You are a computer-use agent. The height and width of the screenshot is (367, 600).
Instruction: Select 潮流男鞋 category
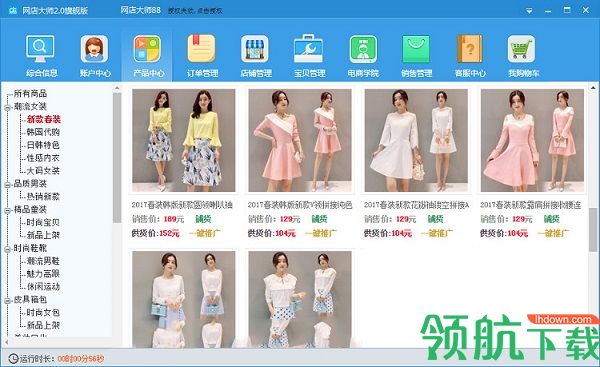coord(43,261)
